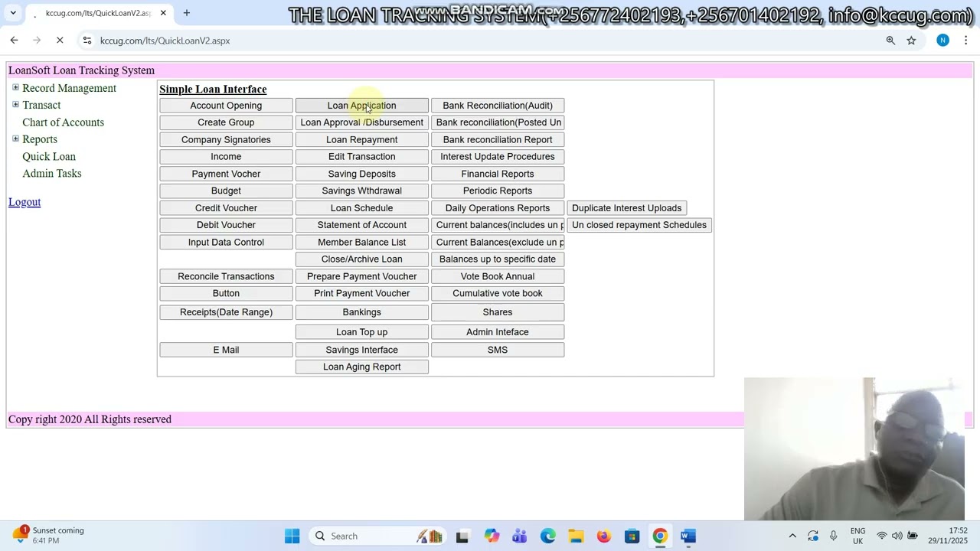Click the Credit Voucher button

(x=226, y=208)
